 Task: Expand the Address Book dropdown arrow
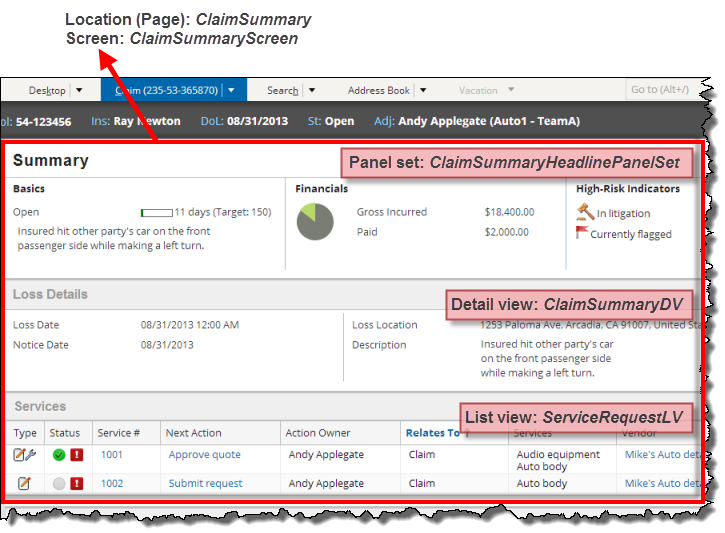click(x=423, y=90)
